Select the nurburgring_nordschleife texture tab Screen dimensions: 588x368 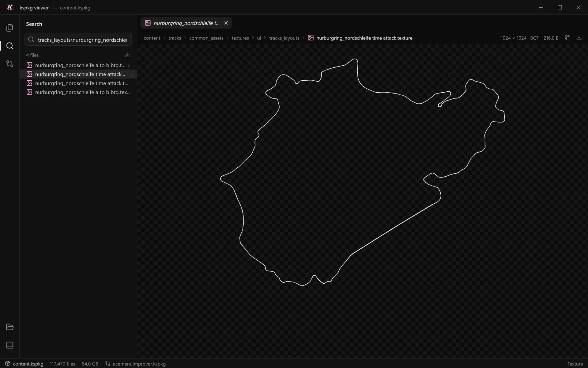click(186, 23)
